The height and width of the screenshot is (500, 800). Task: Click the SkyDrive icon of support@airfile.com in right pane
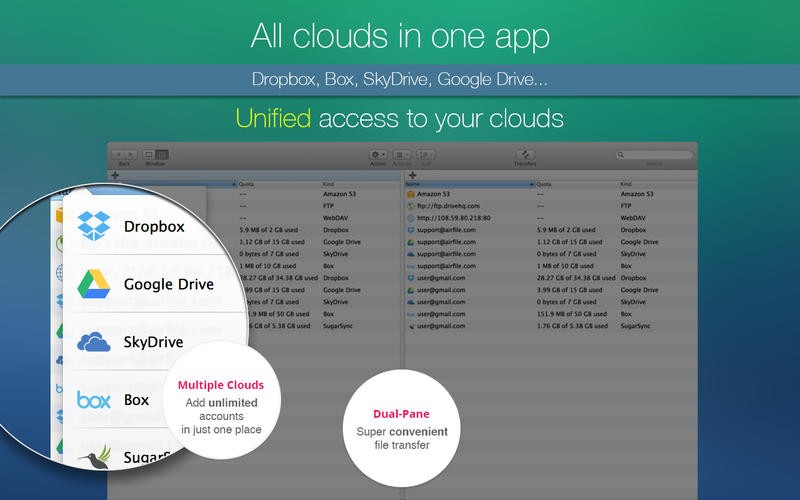(x=411, y=254)
